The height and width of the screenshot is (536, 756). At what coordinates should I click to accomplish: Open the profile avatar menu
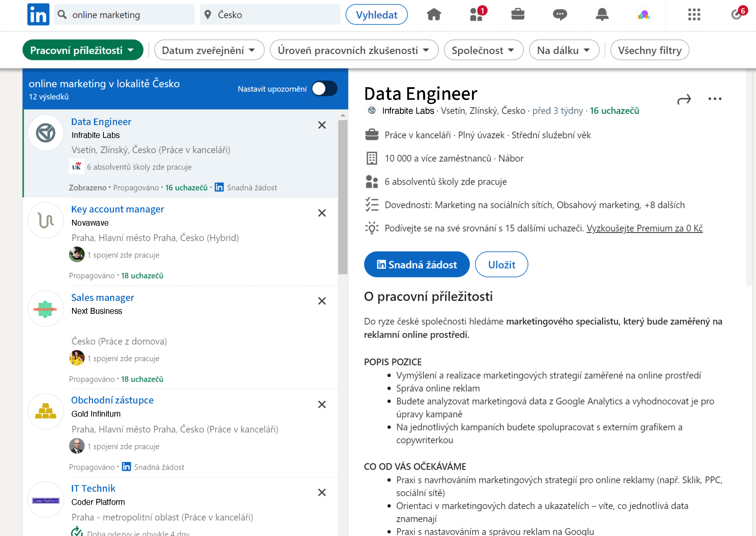point(644,15)
